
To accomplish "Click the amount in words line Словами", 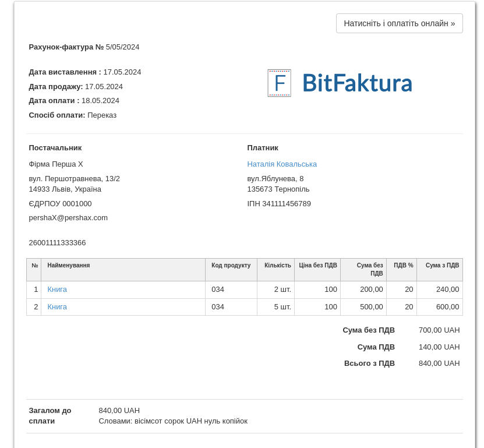I will [x=173, y=421].
